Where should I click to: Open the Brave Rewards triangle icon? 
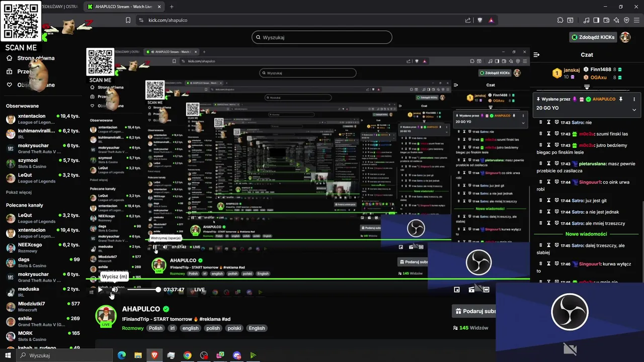pos(491,20)
